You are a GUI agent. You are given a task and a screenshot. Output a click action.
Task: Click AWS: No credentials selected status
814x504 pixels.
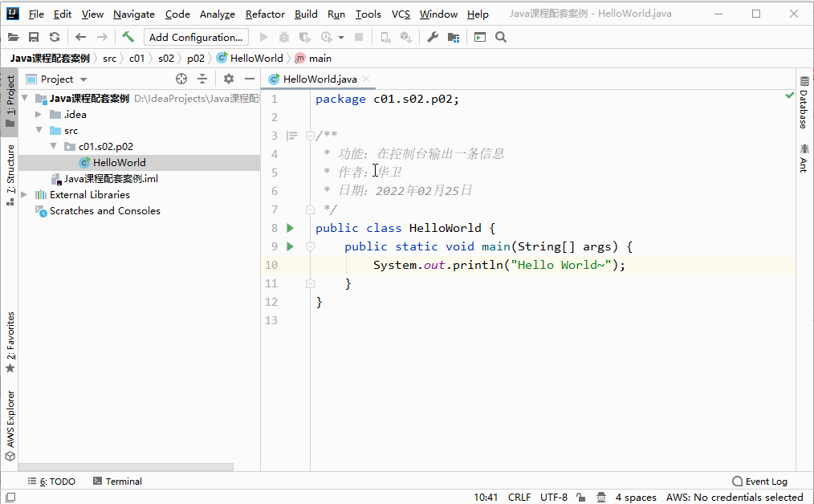coord(735,498)
